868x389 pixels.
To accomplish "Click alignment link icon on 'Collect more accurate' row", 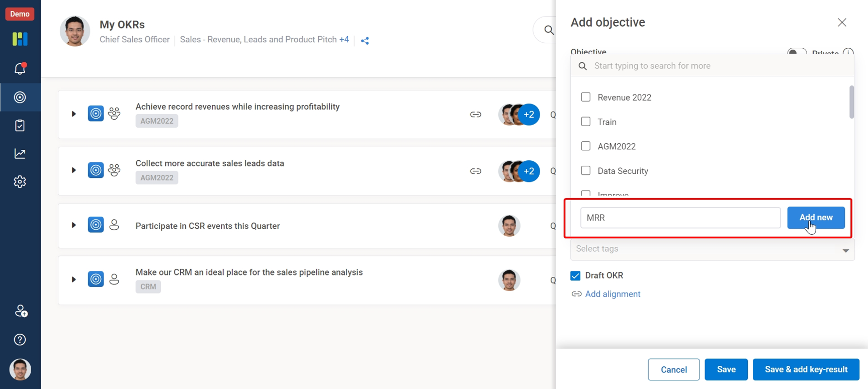I will (476, 171).
